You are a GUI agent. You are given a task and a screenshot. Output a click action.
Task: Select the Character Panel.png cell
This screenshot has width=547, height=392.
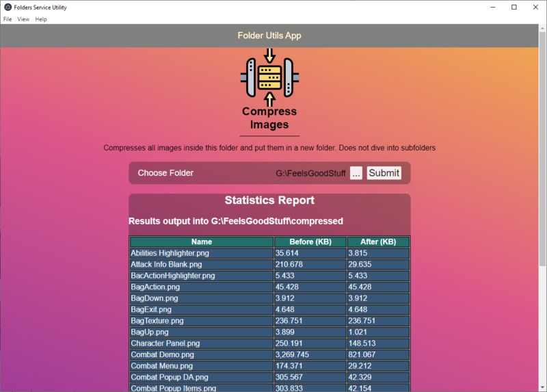[201, 343]
